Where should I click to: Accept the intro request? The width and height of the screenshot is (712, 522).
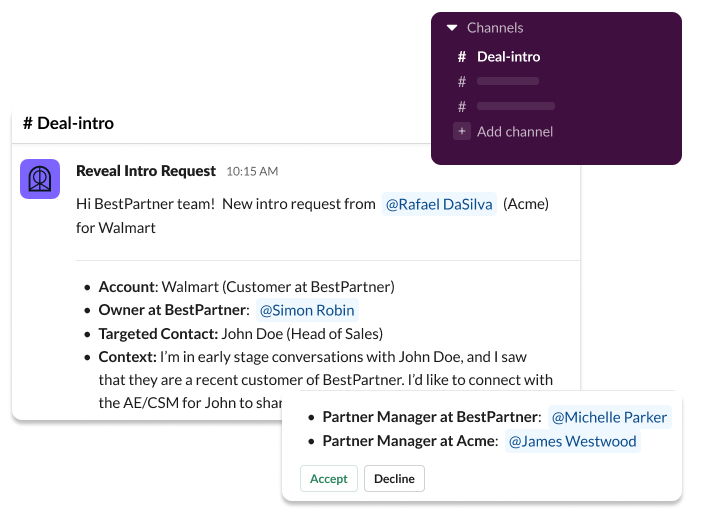[x=329, y=478]
